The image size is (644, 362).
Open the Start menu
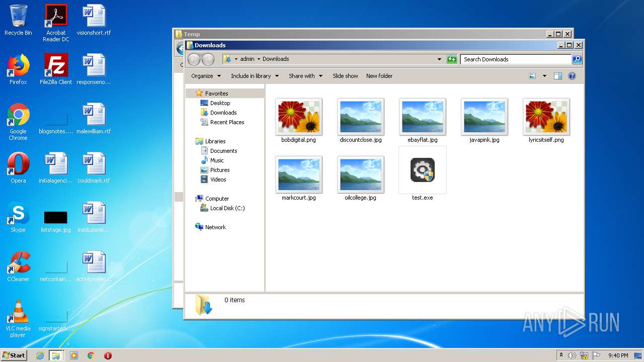[x=14, y=355]
